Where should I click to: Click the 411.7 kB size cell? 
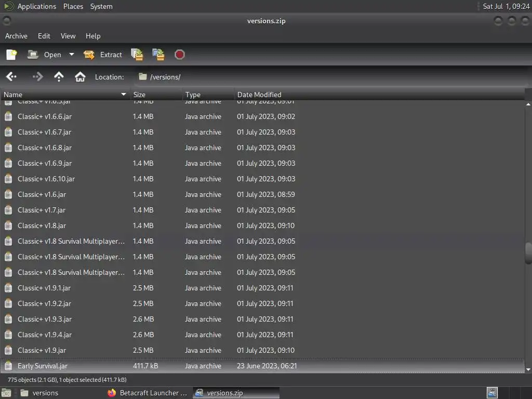[145, 366]
